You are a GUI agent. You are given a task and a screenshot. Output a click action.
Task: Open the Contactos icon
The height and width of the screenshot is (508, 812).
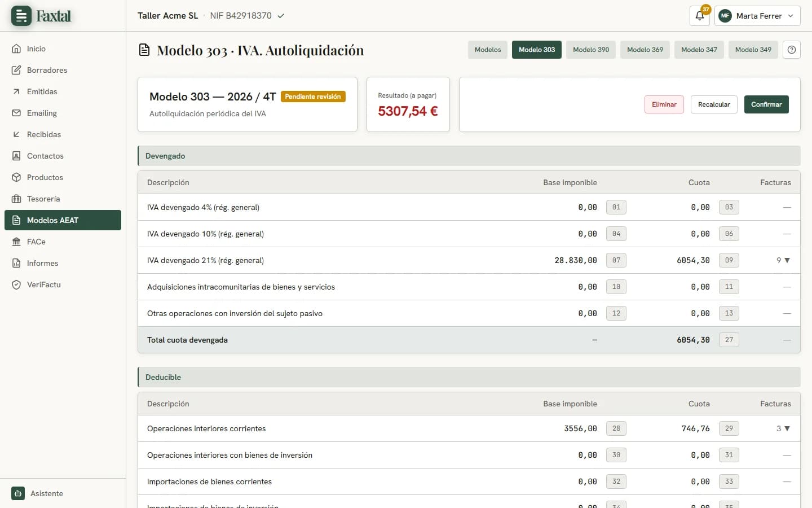click(16, 156)
